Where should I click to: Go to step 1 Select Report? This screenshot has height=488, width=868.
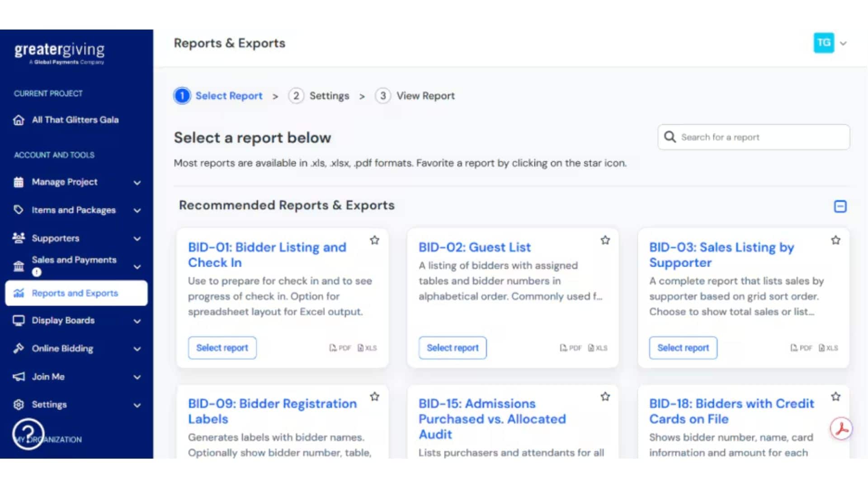(218, 96)
